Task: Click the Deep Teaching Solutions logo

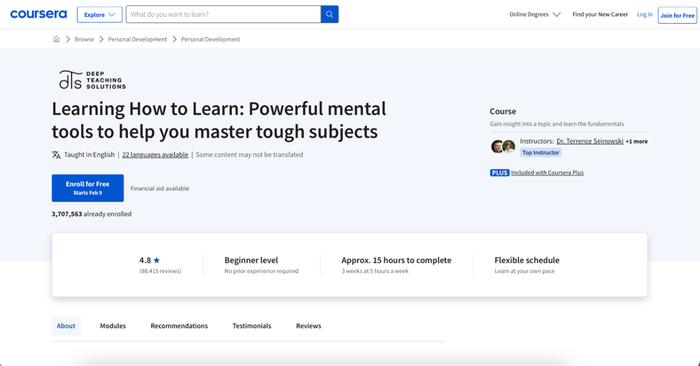Action: pos(92,80)
